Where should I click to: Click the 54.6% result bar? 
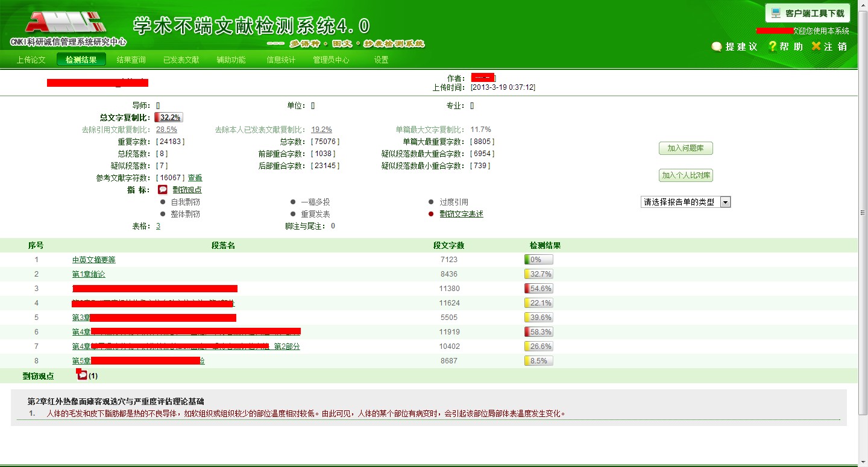(539, 289)
